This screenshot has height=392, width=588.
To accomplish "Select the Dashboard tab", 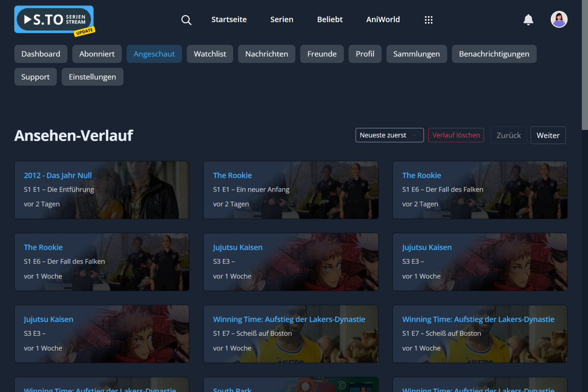I will (x=41, y=54).
